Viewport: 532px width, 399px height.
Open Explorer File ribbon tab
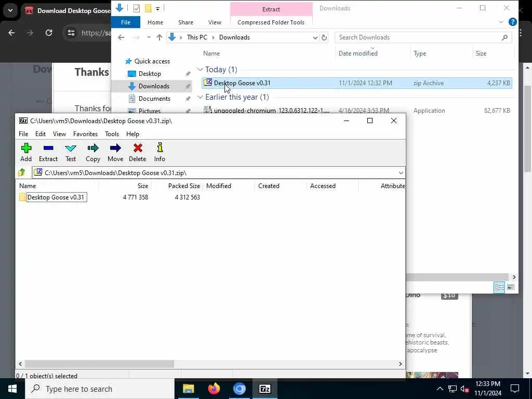[126, 22]
